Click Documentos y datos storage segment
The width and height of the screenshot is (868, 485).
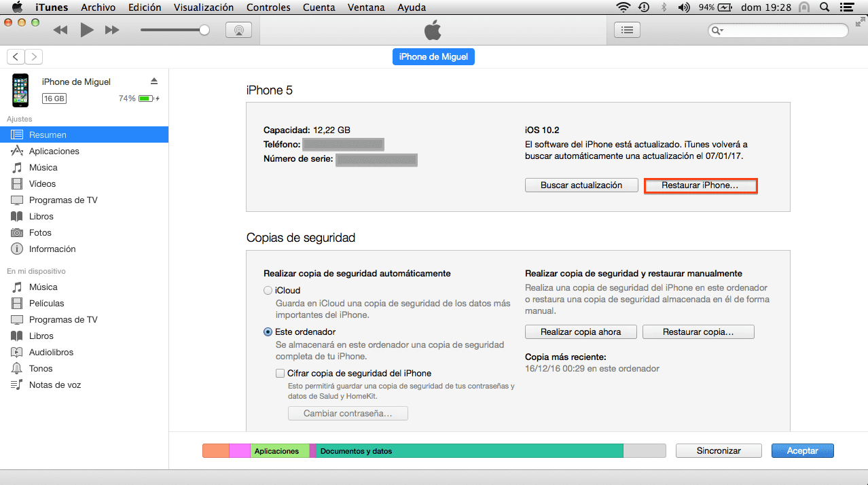coord(470,450)
